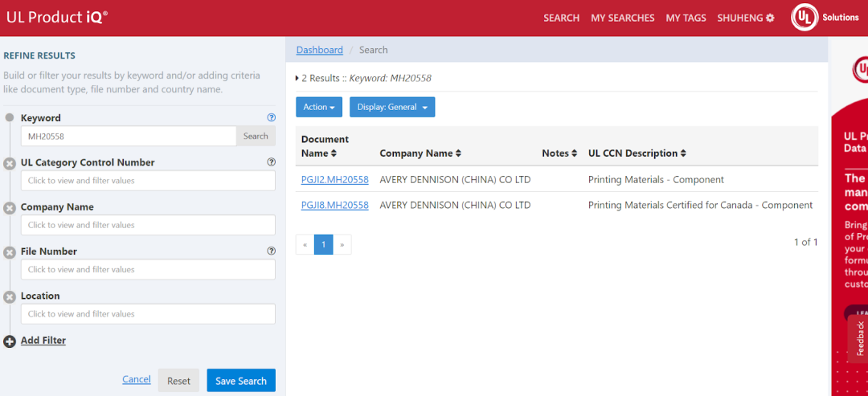Click REFINE RESULTS heading
Viewport: 868px width, 396px height.
39,55
